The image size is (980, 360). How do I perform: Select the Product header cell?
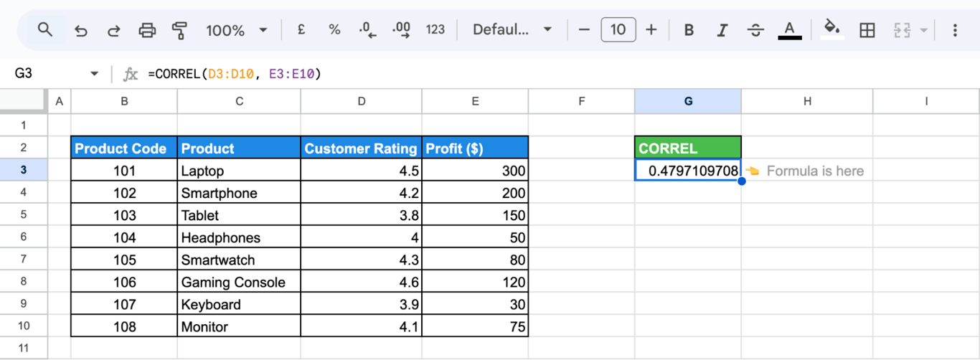(x=239, y=148)
